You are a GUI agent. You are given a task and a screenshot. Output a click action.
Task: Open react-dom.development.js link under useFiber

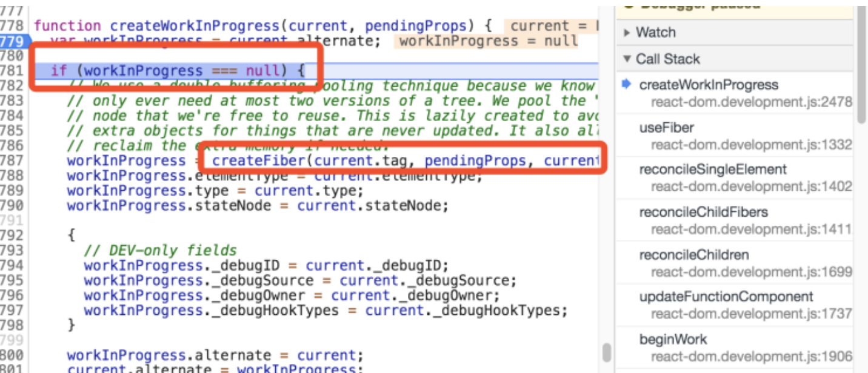(x=751, y=145)
